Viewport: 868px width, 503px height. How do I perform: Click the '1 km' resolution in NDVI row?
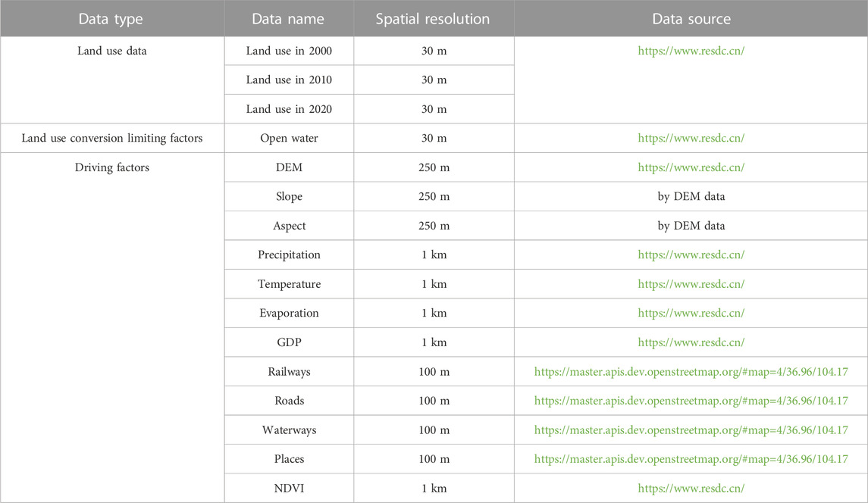[434, 489]
